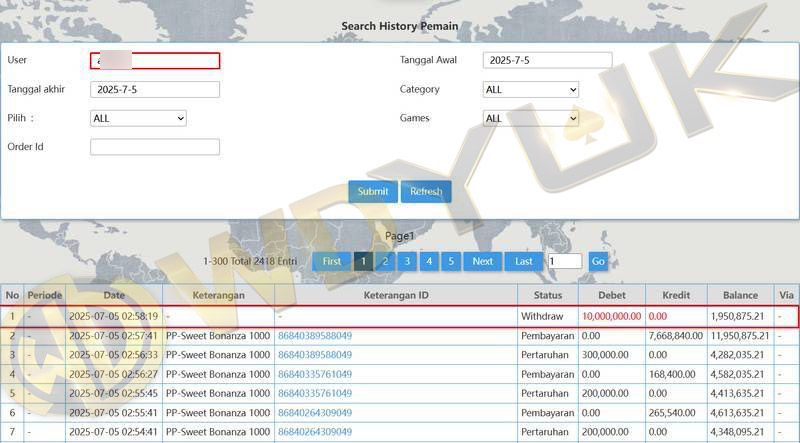Select pagination page 5
The image size is (800, 443).
451,261
